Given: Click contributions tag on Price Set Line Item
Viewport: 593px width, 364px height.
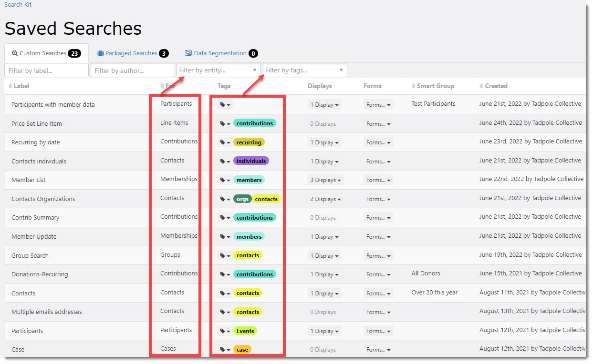Looking at the screenshot, I should tap(255, 123).
